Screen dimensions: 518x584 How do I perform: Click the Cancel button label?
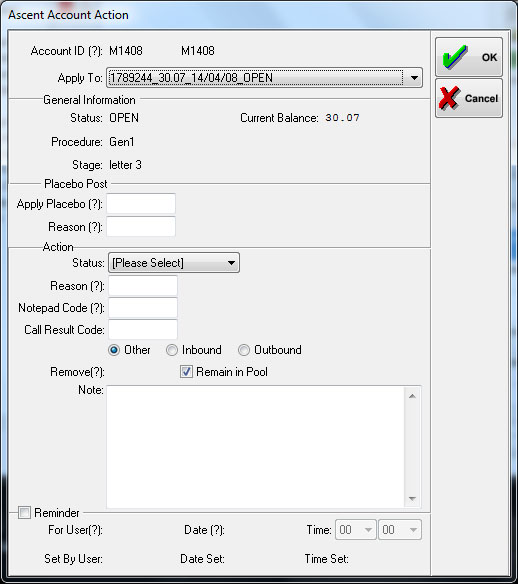point(481,98)
